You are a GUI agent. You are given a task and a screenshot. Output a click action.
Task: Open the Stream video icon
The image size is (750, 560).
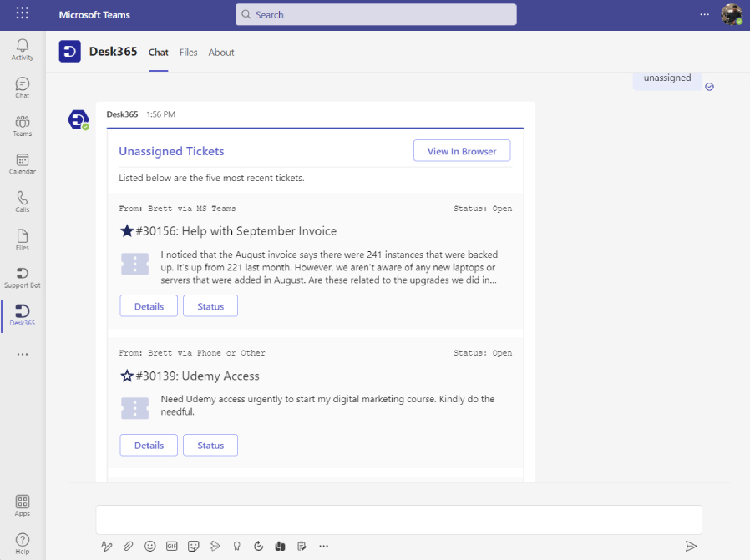(x=215, y=546)
